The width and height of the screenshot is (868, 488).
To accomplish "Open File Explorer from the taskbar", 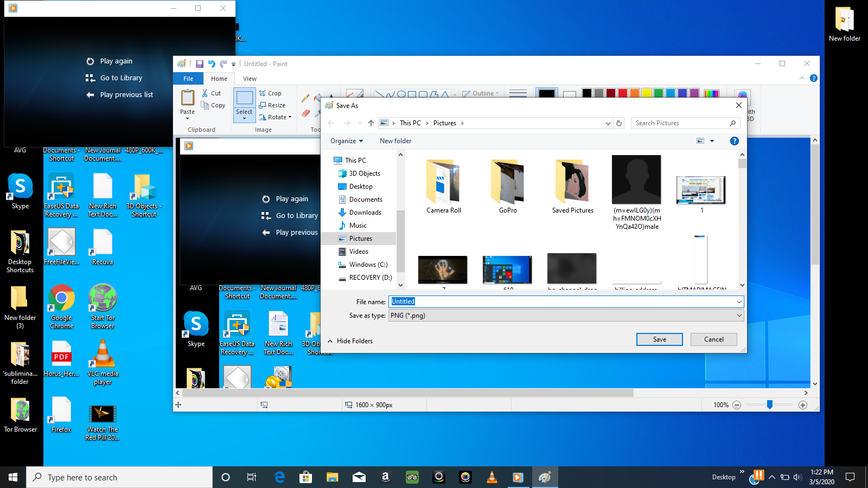I will click(x=333, y=477).
